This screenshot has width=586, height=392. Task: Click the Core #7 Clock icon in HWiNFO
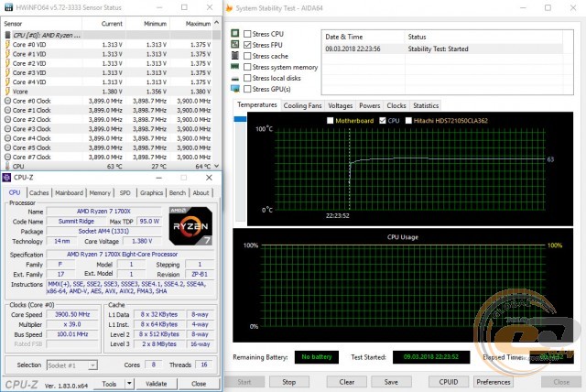click(x=7, y=157)
